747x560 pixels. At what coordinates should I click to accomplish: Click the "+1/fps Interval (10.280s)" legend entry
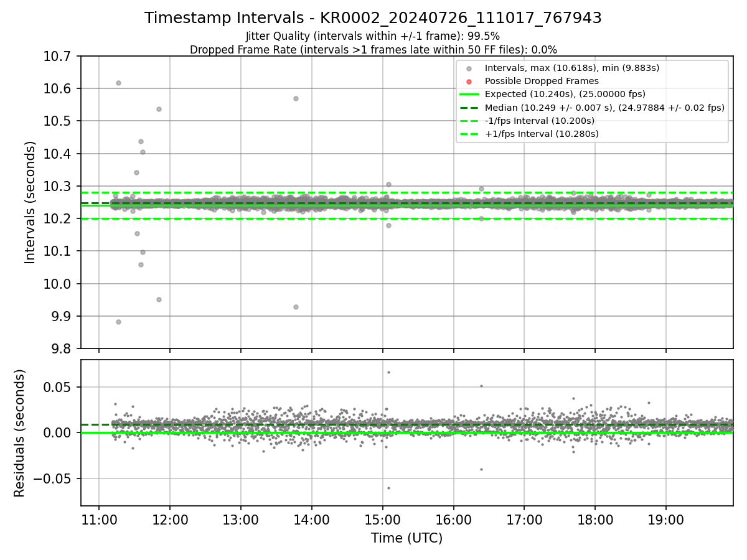point(541,134)
